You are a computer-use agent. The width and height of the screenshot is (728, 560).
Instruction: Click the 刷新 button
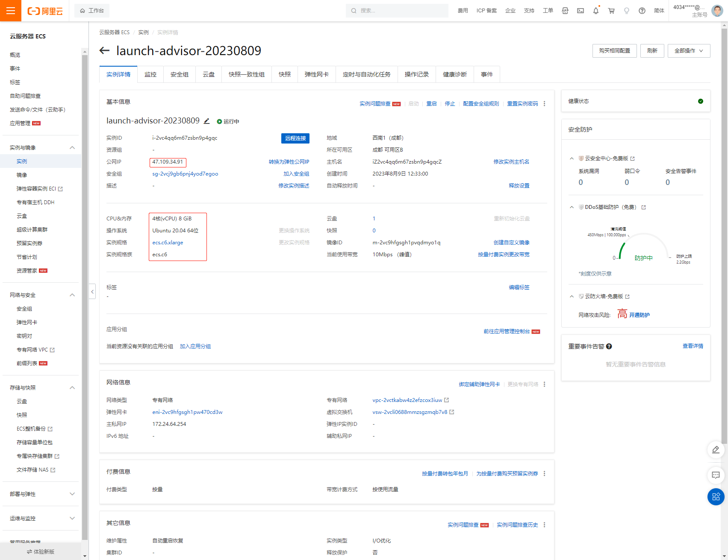pyautogui.click(x=652, y=51)
